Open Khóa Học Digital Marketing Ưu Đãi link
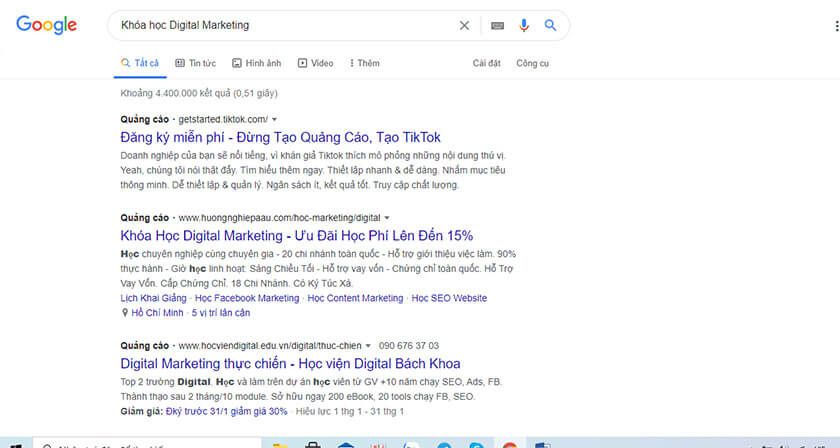The width and height of the screenshot is (840, 448). pos(297,236)
